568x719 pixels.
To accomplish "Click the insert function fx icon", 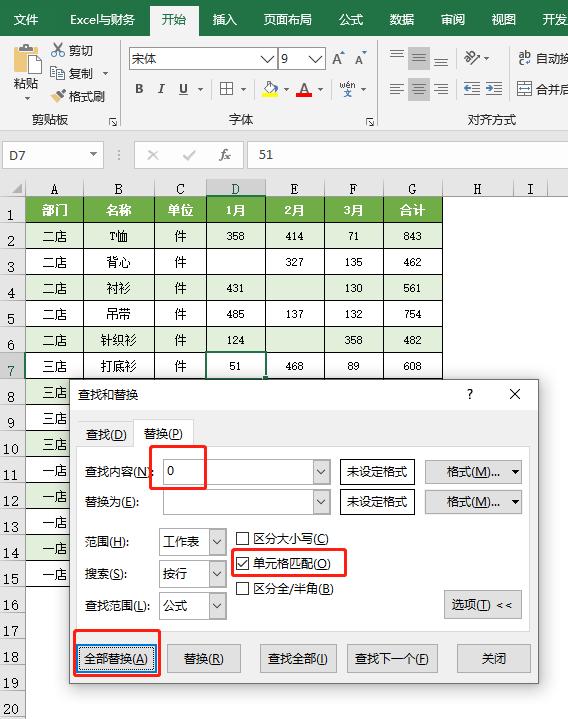I will point(224,155).
